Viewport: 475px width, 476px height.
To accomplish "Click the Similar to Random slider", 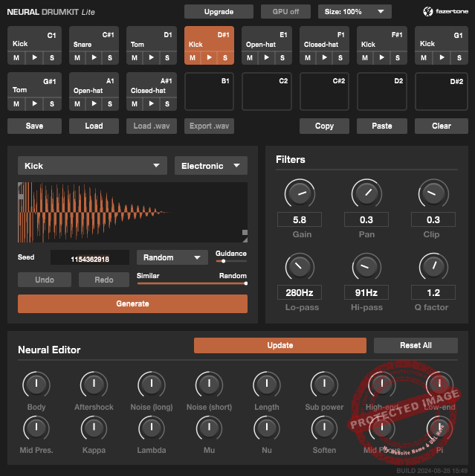I will coord(192,283).
